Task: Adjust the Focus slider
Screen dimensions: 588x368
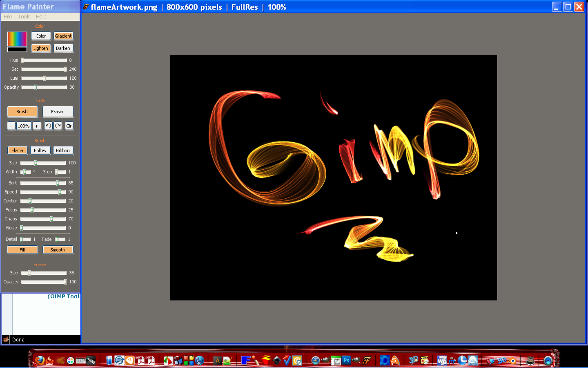Action: pos(43,210)
